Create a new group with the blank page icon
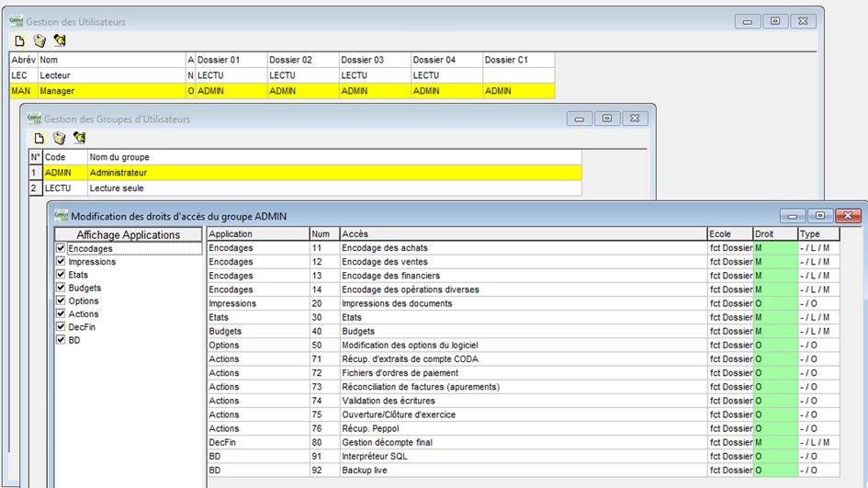 (39, 138)
